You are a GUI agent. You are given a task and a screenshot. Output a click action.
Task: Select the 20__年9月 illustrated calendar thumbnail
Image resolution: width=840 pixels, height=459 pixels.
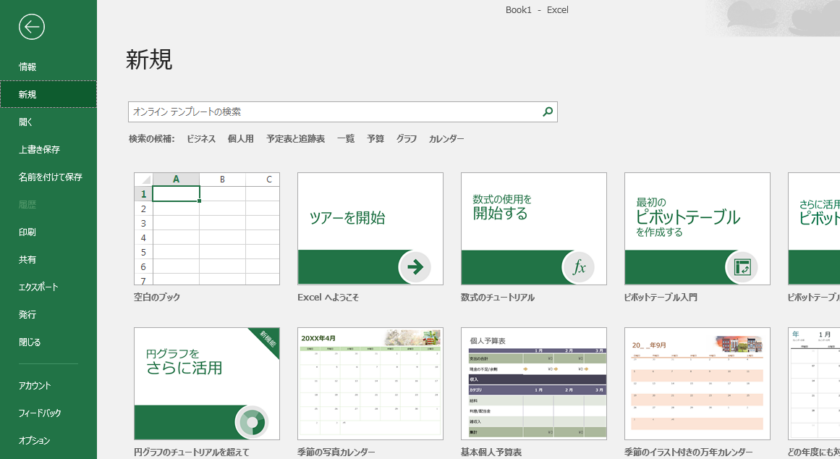coord(697,383)
